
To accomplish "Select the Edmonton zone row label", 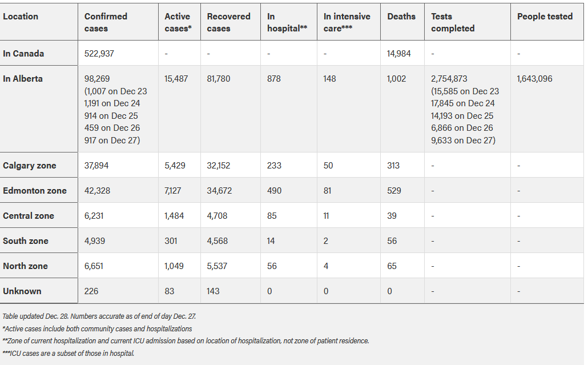I will click(34, 191).
